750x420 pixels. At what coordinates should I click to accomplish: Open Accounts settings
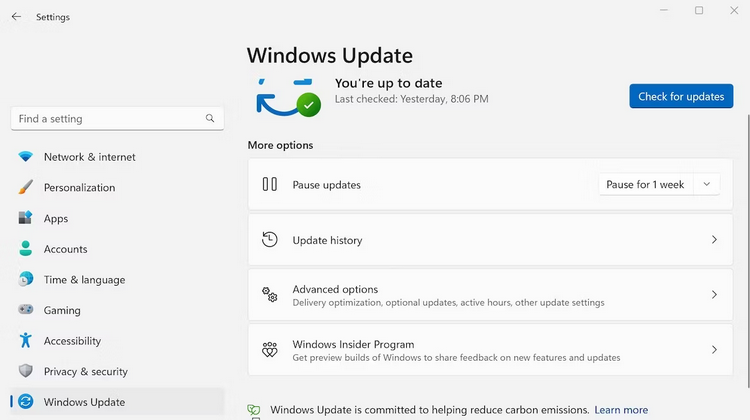click(x=117, y=249)
